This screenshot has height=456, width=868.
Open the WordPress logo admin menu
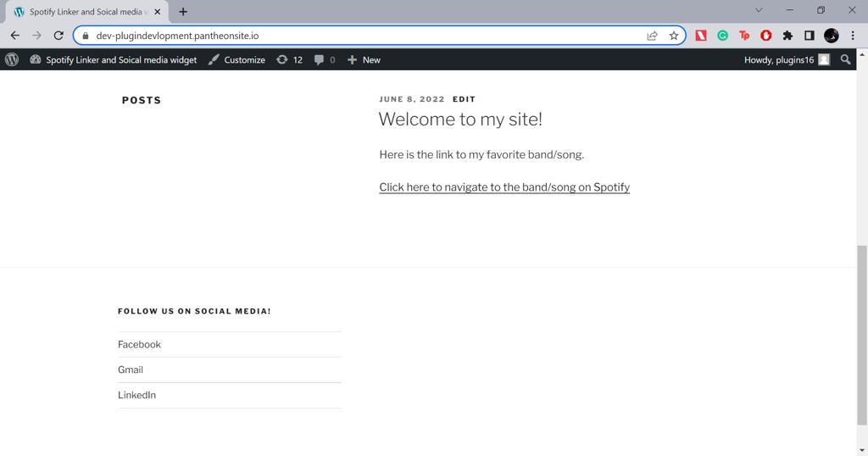pyautogui.click(x=12, y=59)
